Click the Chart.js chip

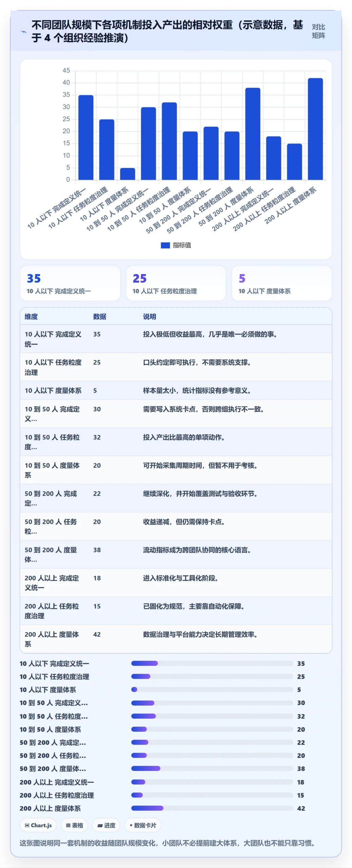pyautogui.click(x=38, y=825)
